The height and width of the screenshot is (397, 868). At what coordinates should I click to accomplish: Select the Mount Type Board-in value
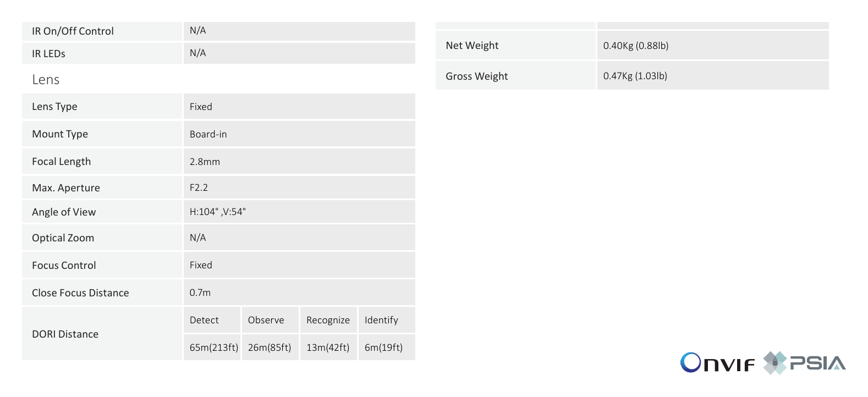(299, 134)
